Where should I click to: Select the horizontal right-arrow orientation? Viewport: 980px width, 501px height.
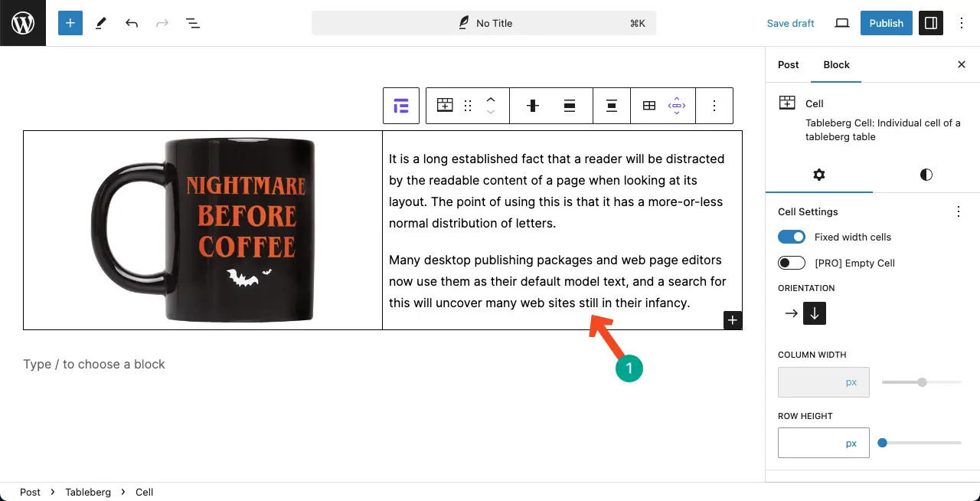791,313
